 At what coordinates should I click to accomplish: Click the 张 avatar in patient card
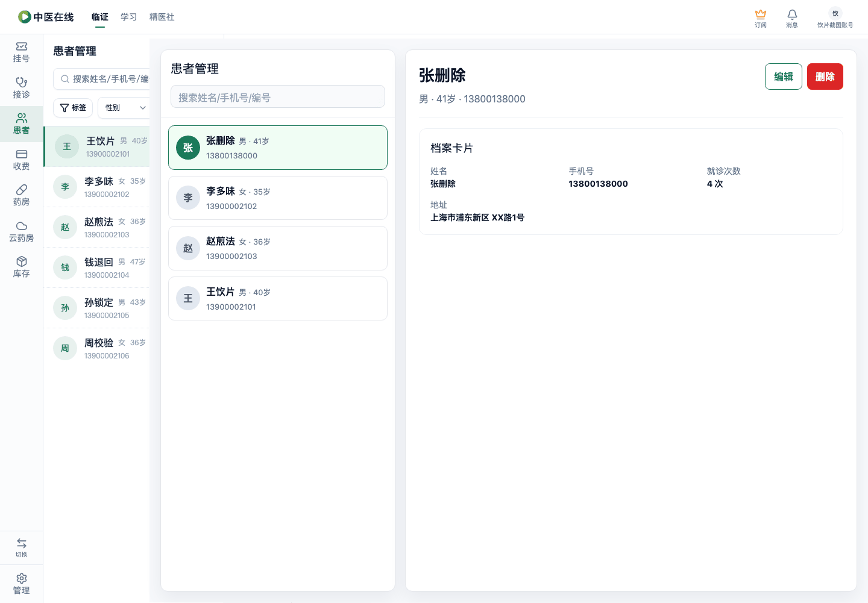pyautogui.click(x=188, y=148)
